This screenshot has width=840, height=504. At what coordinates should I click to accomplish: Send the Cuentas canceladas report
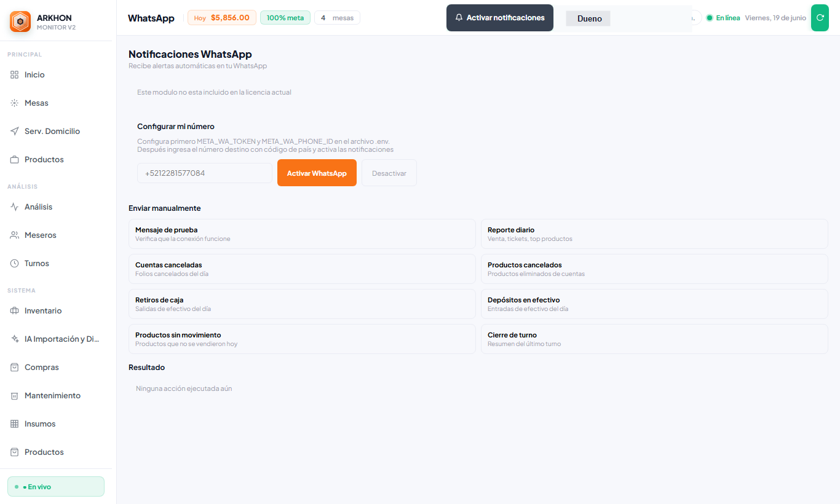[x=302, y=269]
